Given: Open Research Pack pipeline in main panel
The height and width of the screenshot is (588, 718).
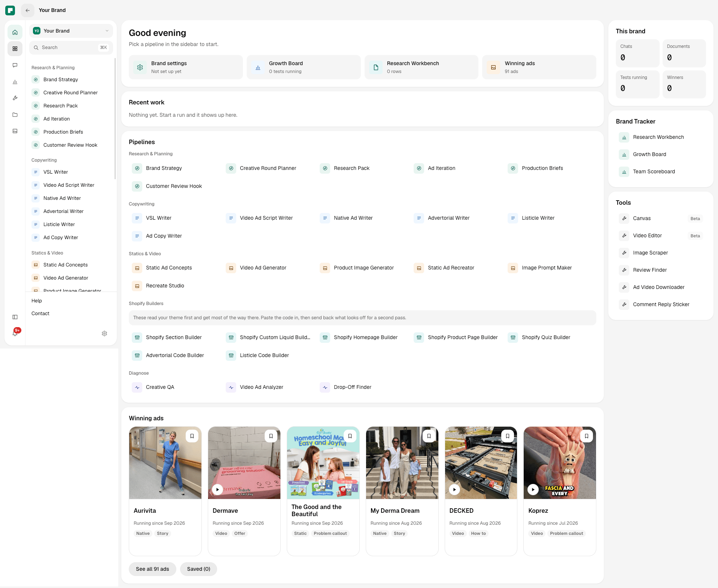Looking at the screenshot, I should click(x=362, y=168).
